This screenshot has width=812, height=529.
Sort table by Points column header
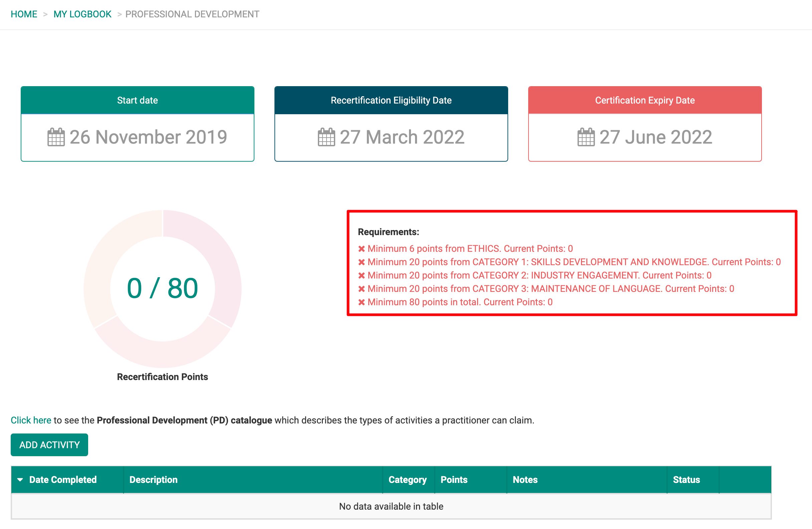tap(454, 480)
